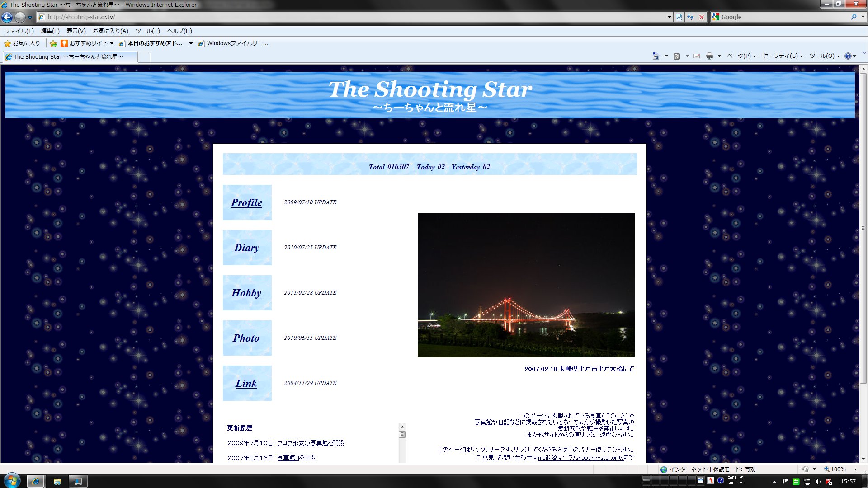Open the 表示(V) menu
The width and height of the screenshot is (868, 488).
click(76, 31)
